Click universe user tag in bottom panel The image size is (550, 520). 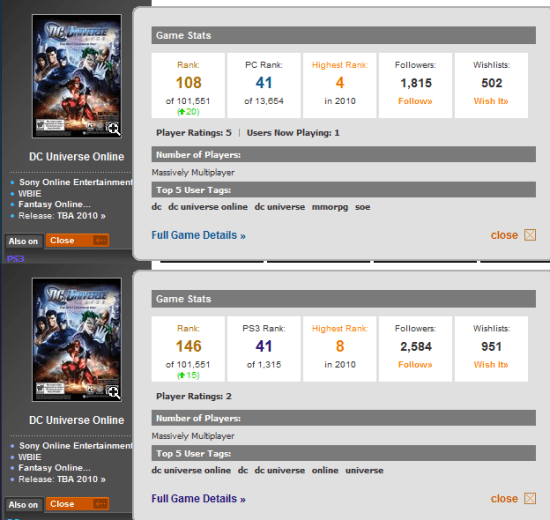tap(364, 471)
